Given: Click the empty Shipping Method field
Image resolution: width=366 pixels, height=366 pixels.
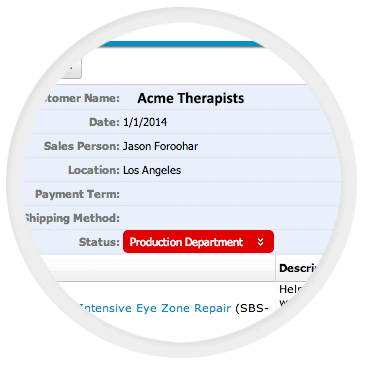Looking at the screenshot, I should coord(230,218).
